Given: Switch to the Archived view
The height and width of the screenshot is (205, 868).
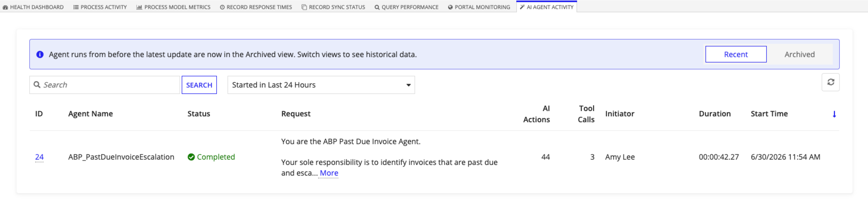Looking at the screenshot, I should tap(799, 54).
